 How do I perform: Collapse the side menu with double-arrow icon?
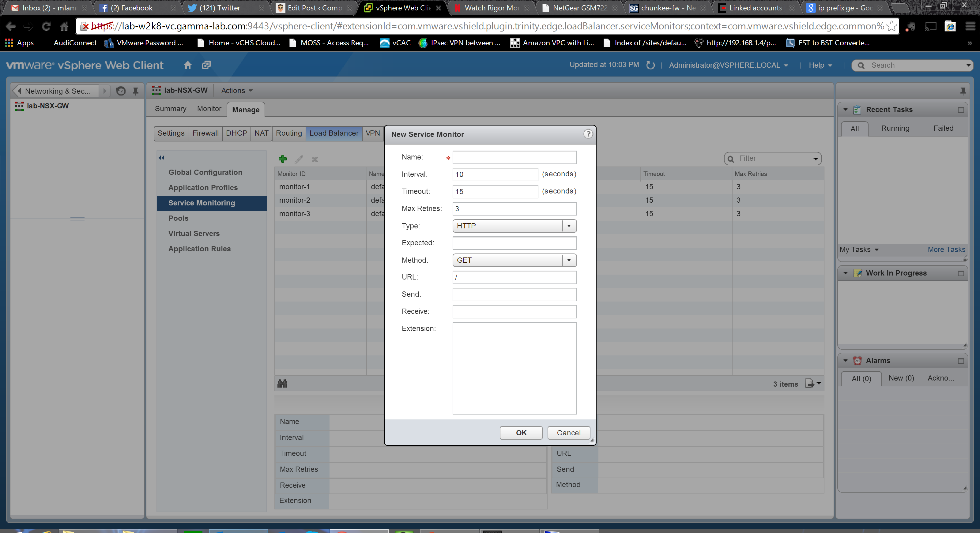[162, 158]
